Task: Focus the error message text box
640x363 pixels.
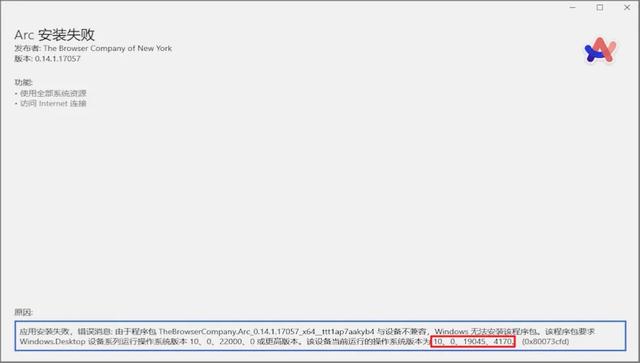Action: [x=320, y=336]
